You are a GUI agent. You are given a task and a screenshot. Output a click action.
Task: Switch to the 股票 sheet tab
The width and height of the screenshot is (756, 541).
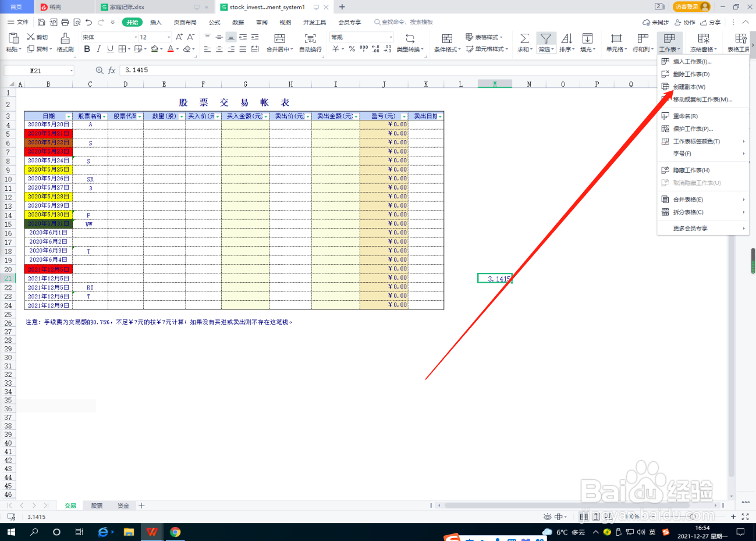[x=97, y=506]
